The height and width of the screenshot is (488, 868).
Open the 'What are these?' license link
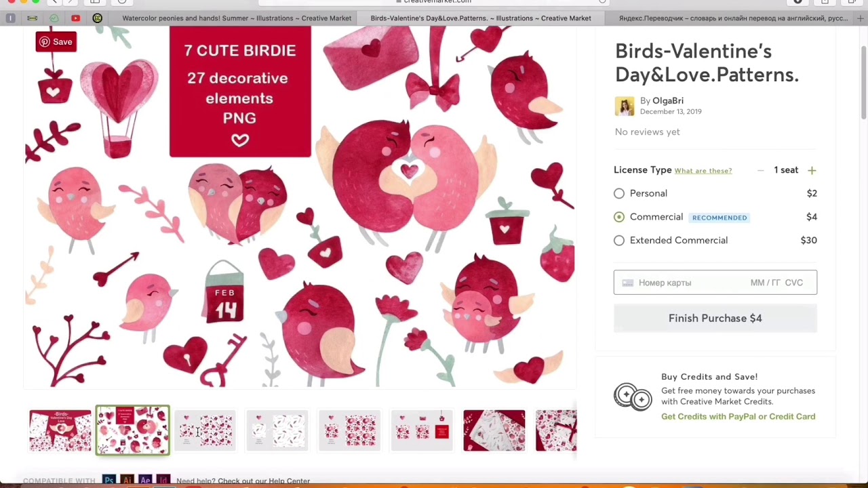coord(703,171)
